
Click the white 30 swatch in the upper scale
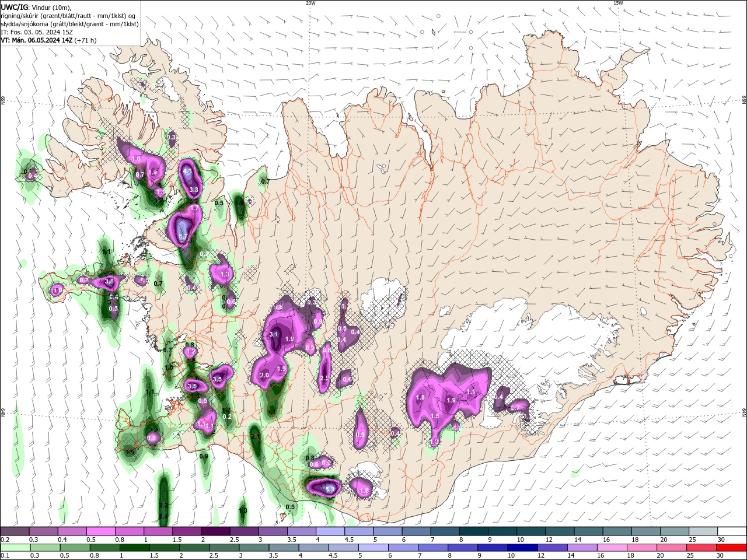[x=732, y=531]
